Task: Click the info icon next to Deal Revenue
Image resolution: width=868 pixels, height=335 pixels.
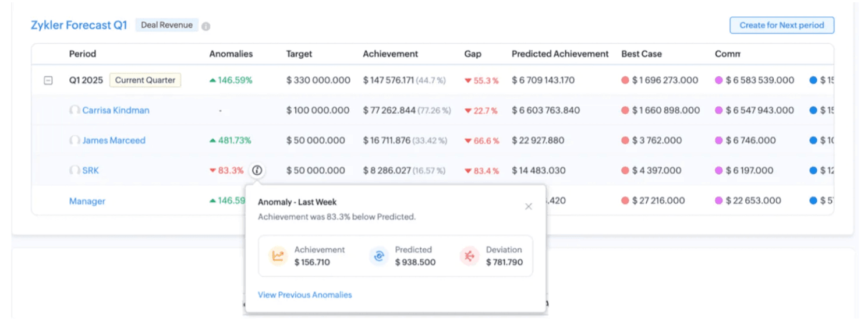Action: click(x=206, y=26)
